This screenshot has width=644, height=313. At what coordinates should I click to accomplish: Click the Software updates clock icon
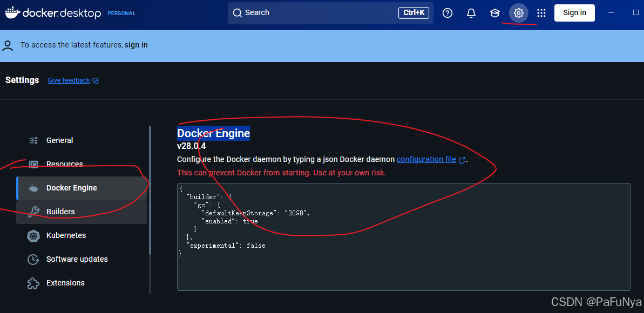(x=33, y=260)
